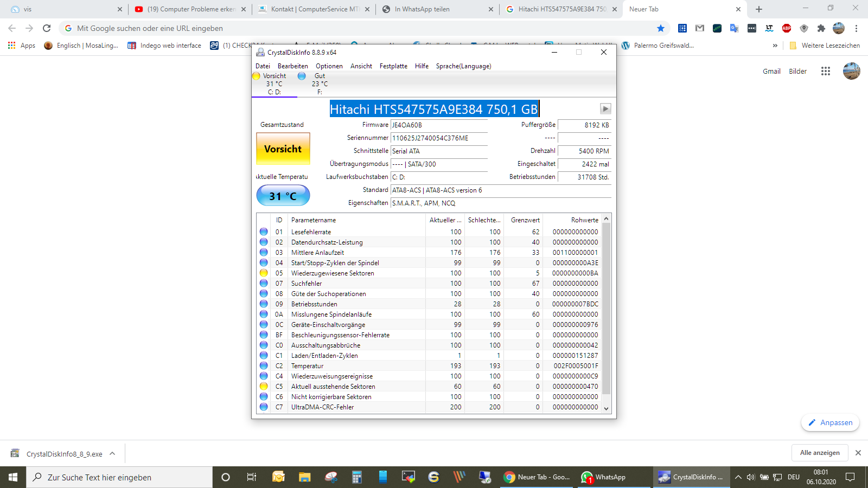
Task: Open options chevron for CrystalDiskInfo8_8_9.exe download
Action: (112, 453)
